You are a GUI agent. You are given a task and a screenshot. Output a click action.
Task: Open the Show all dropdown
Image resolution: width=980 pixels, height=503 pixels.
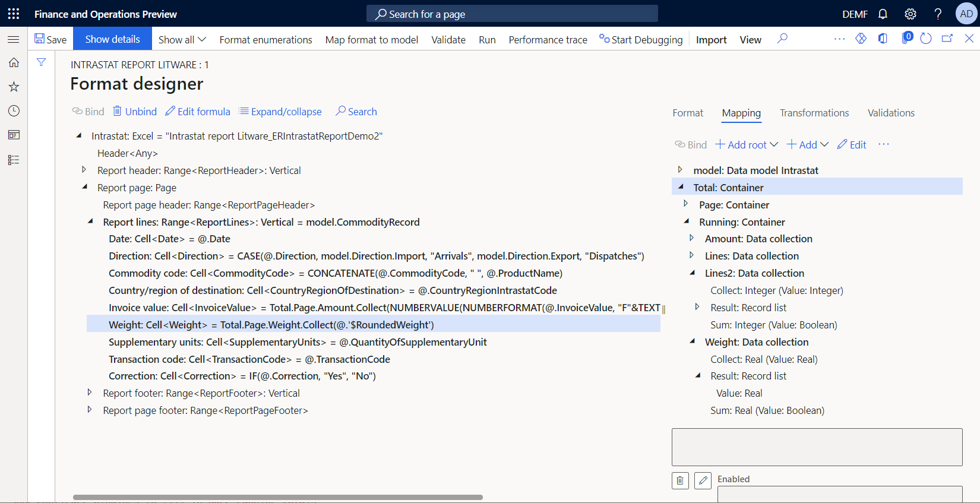pos(182,39)
